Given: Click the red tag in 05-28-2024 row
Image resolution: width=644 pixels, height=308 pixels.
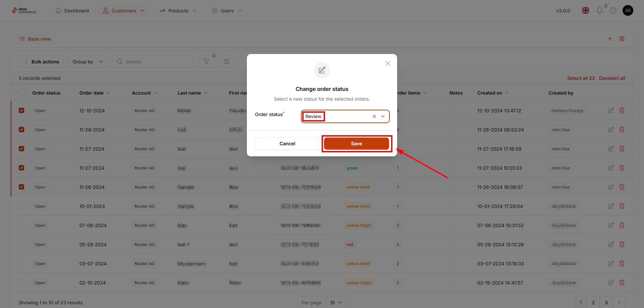Looking at the screenshot, I should click(x=350, y=244).
